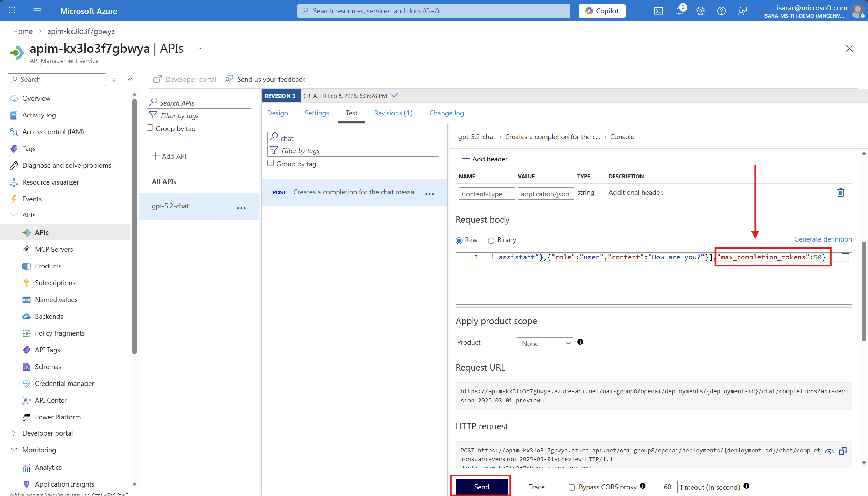The width and height of the screenshot is (868, 496).
Task: Toggle Group by tag under chat search
Action: (270, 163)
